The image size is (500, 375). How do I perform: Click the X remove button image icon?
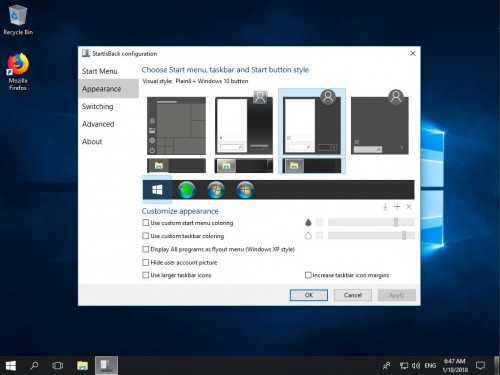pos(409,207)
